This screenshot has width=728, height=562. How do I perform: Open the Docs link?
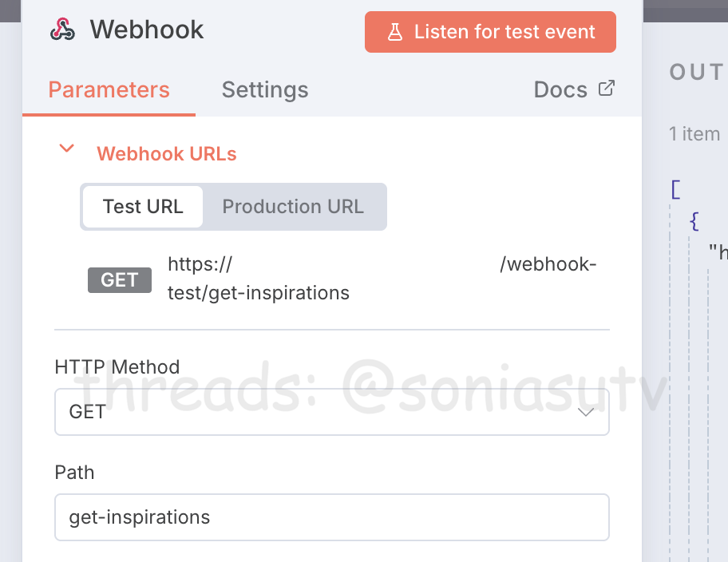pos(560,89)
